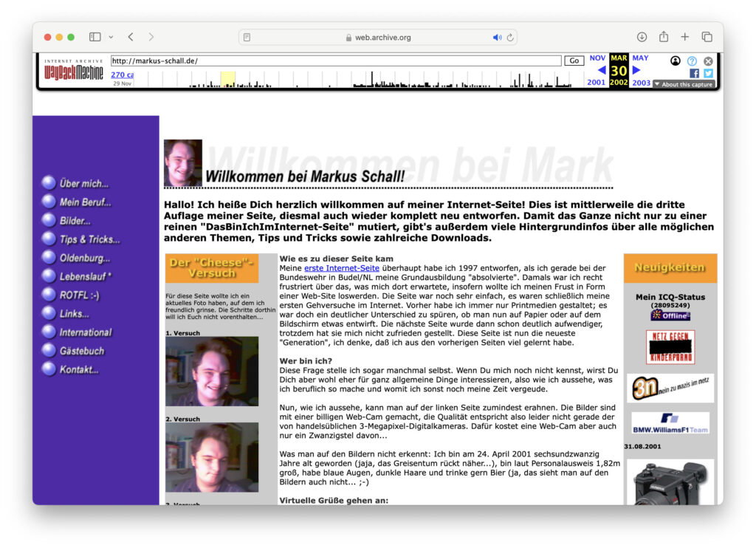The width and height of the screenshot is (756, 548).
Task: Click the ICQ Offline status icon
Action: [670, 315]
